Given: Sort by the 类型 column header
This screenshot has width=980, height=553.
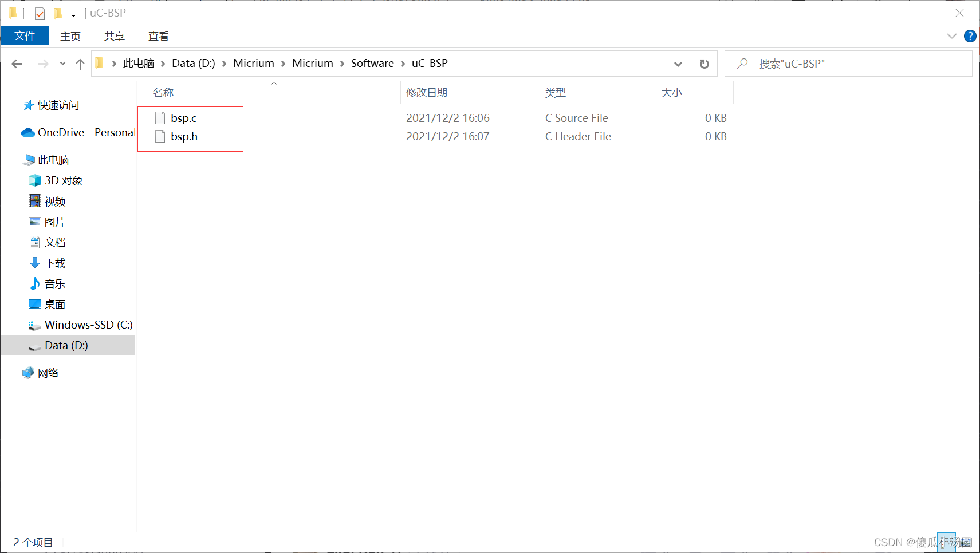Looking at the screenshot, I should coord(555,93).
